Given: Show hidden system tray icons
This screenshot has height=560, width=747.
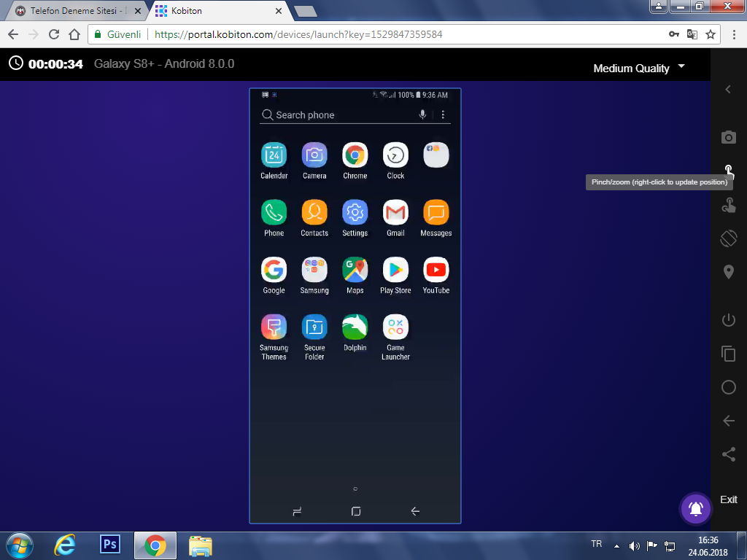Looking at the screenshot, I should tap(616, 546).
